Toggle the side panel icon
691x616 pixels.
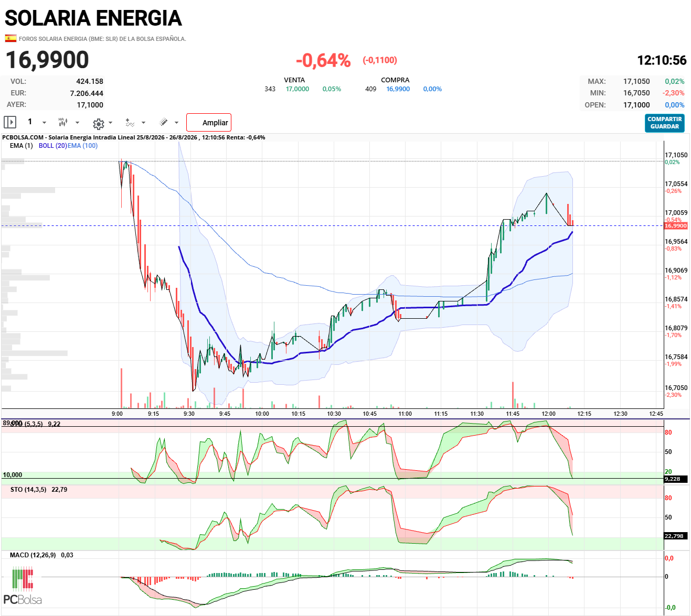click(x=10, y=122)
